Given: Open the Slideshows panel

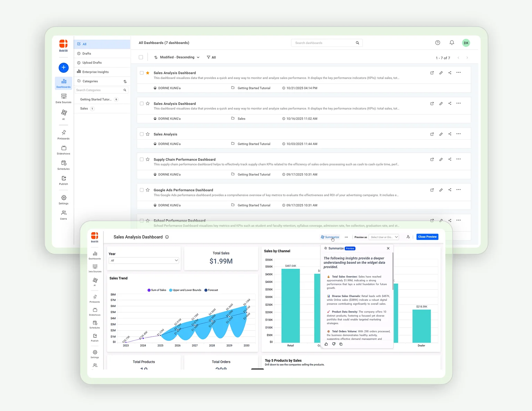Looking at the screenshot, I should (x=63, y=150).
